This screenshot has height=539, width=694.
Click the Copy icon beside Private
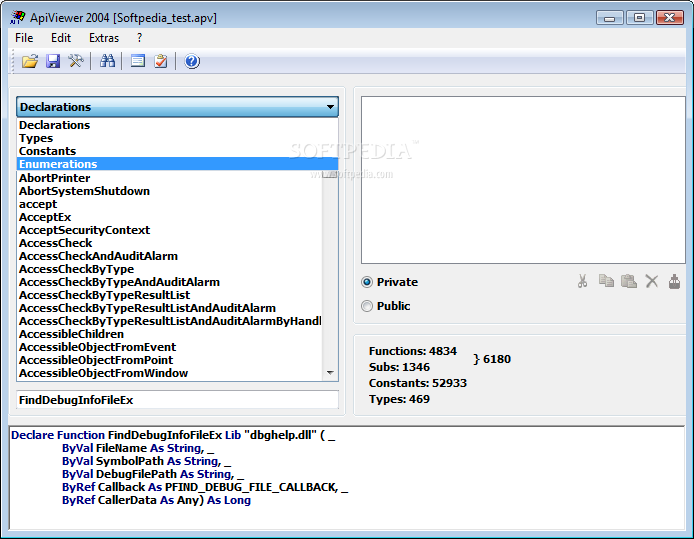[606, 281]
